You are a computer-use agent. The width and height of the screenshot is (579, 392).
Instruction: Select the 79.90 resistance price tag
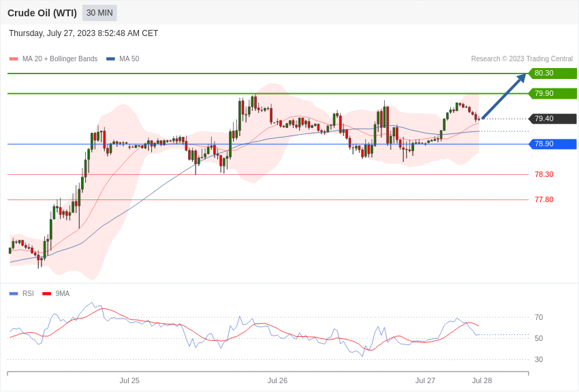(x=552, y=94)
